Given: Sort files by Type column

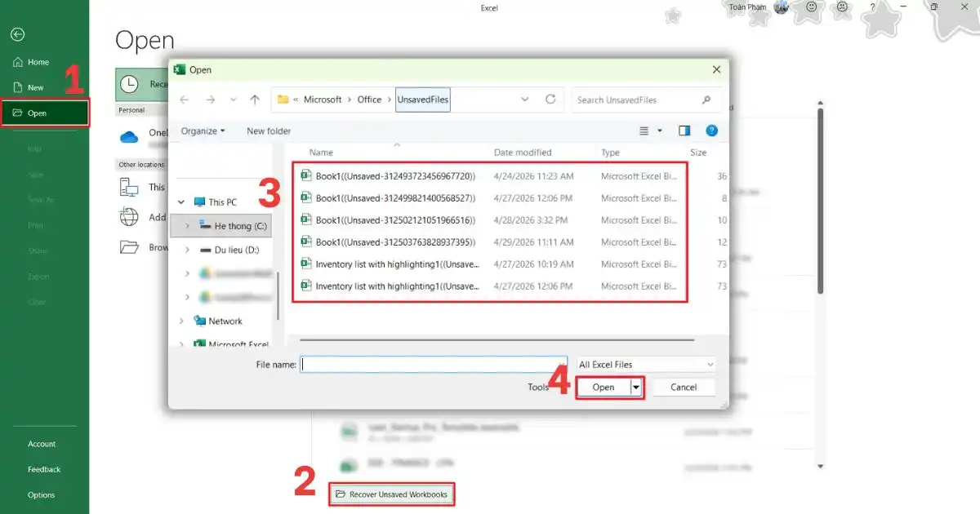Looking at the screenshot, I should [610, 153].
